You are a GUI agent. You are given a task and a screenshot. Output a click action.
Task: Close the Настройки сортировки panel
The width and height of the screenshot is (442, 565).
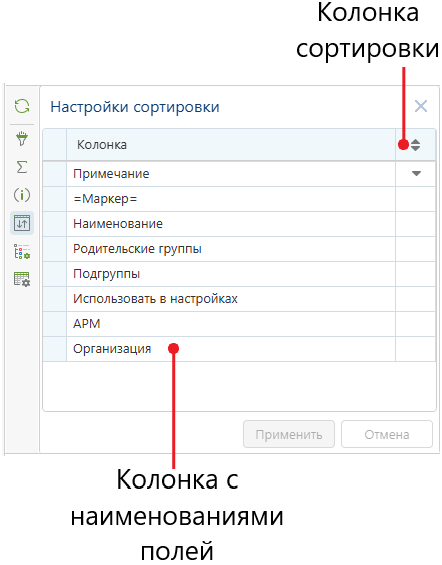[421, 106]
